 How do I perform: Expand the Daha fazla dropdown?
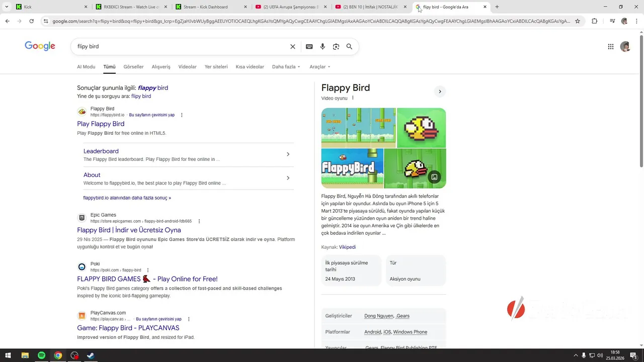[x=286, y=67]
